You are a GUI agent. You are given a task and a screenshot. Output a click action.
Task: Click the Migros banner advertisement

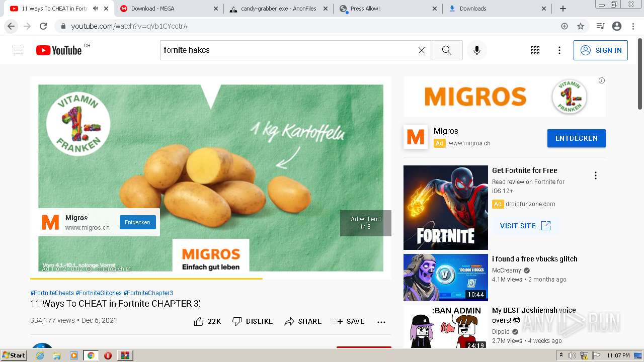pos(505,97)
